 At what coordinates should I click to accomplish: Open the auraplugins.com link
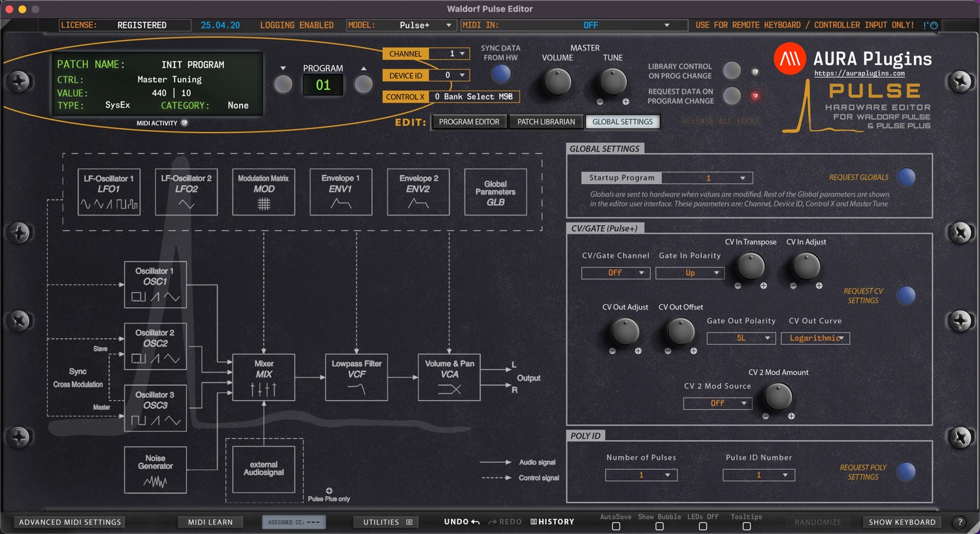pos(859,74)
